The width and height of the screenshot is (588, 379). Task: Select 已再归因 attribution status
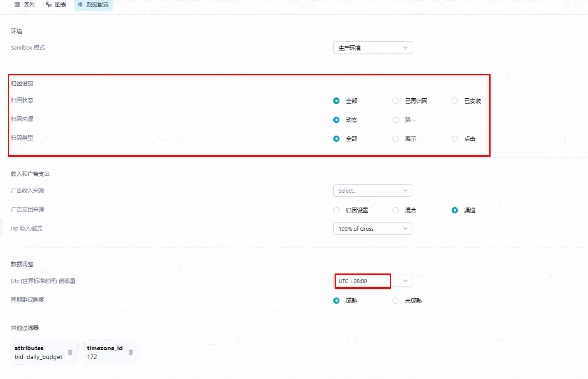(x=395, y=101)
